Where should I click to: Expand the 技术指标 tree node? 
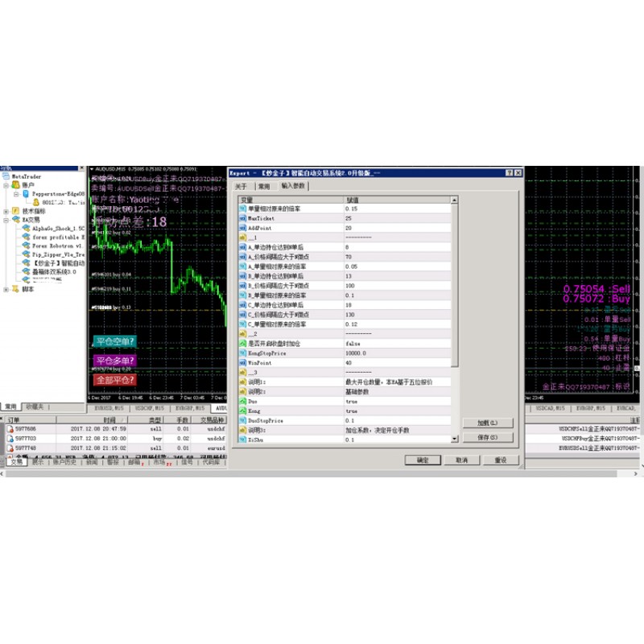6,211
